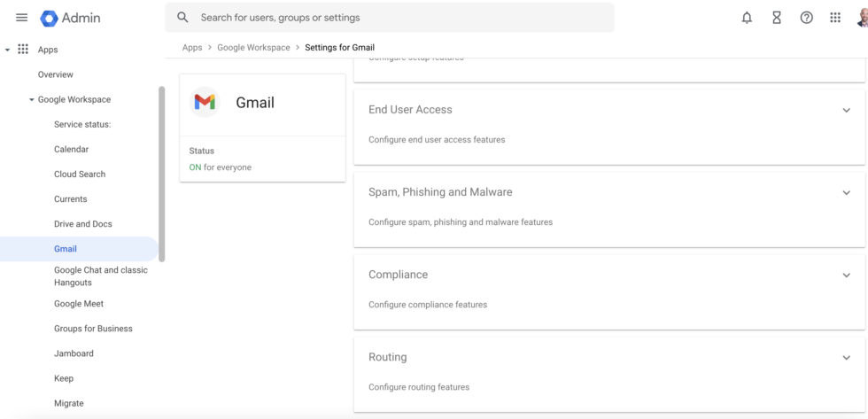Open Migrate in sidebar

(x=69, y=404)
